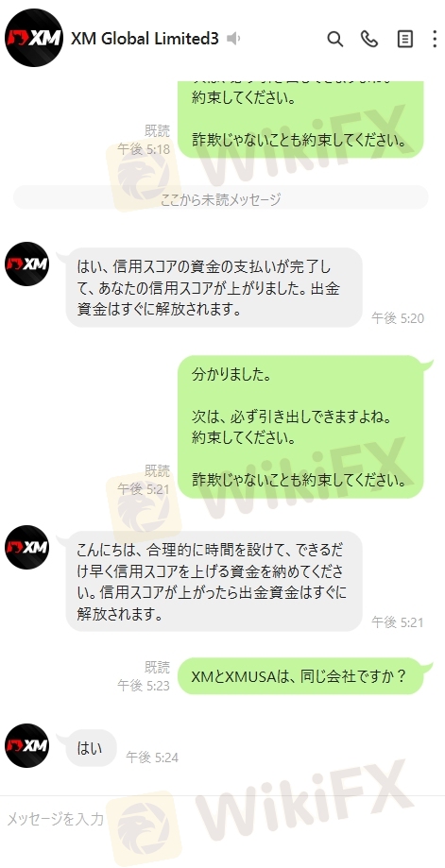The image size is (445, 868).
Task: Select the message starting はい、信用スコアの資金
Action: [214, 287]
